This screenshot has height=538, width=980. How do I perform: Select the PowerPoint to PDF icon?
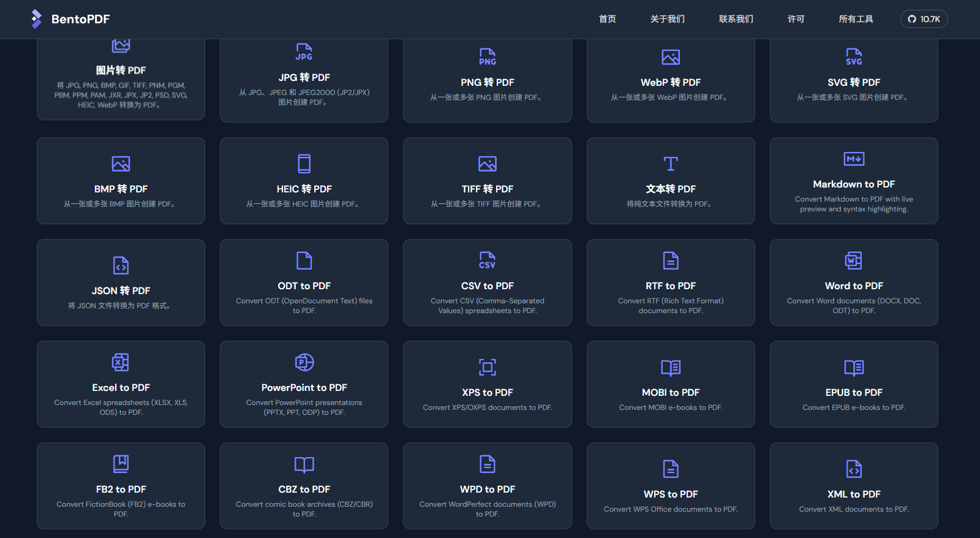pyautogui.click(x=304, y=362)
